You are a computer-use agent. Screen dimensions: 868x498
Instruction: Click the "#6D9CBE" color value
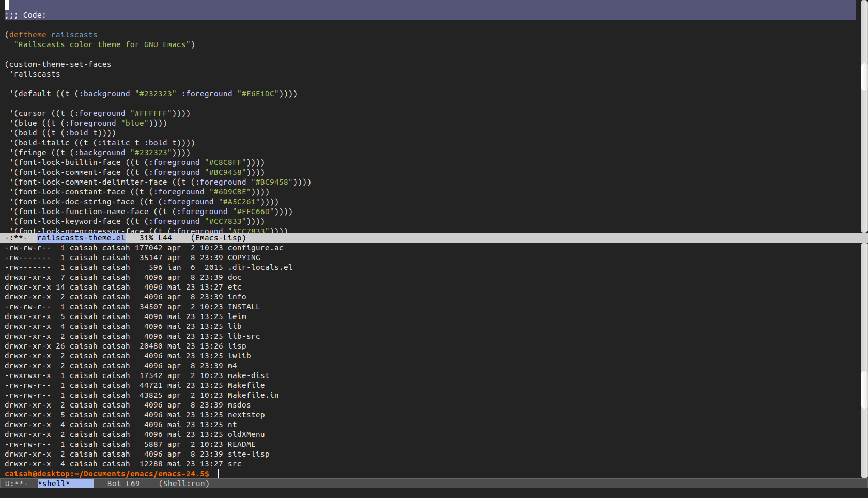point(230,192)
